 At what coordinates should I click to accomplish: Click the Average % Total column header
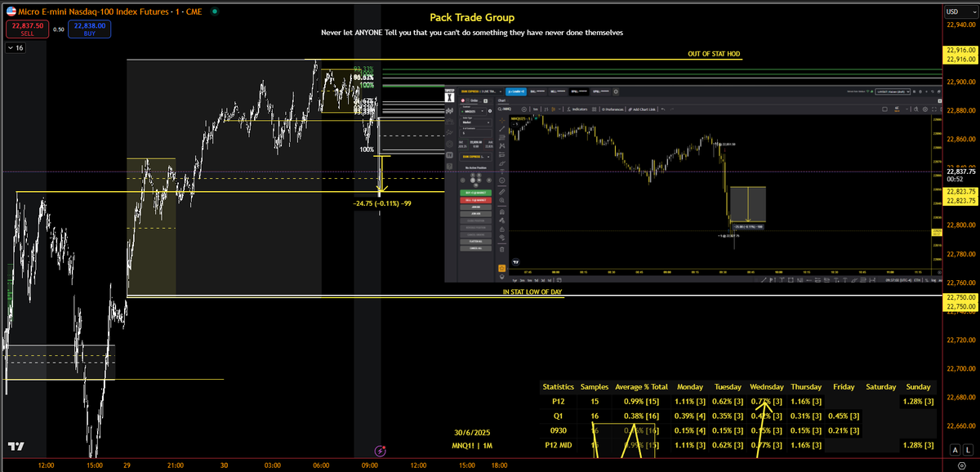(641, 386)
